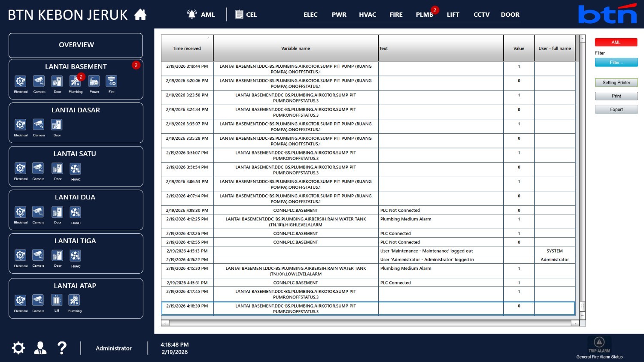Select the LANTAI BASEMENT heading
Screen dimensions: 644x362
[x=76, y=66]
